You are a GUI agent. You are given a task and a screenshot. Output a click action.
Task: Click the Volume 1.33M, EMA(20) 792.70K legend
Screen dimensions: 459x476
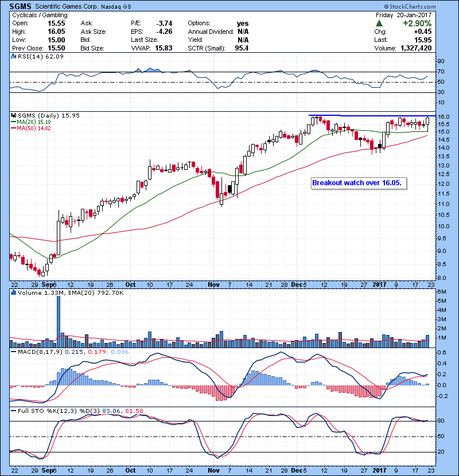click(71, 292)
